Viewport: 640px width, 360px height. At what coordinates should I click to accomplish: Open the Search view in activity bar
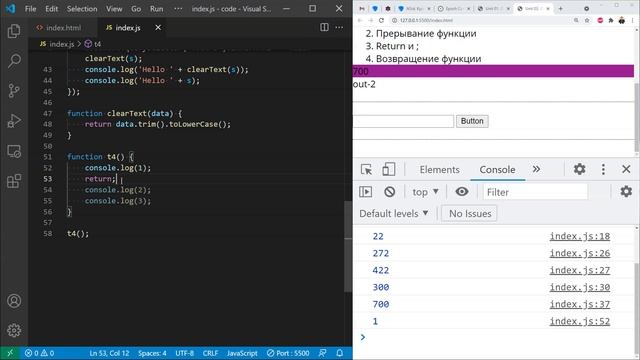click(x=14, y=61)
